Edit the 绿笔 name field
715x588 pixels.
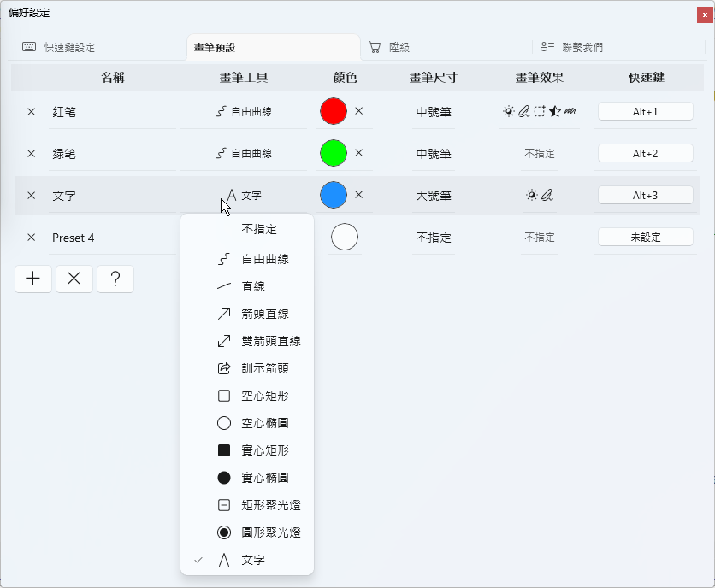[x=112, y=154]
